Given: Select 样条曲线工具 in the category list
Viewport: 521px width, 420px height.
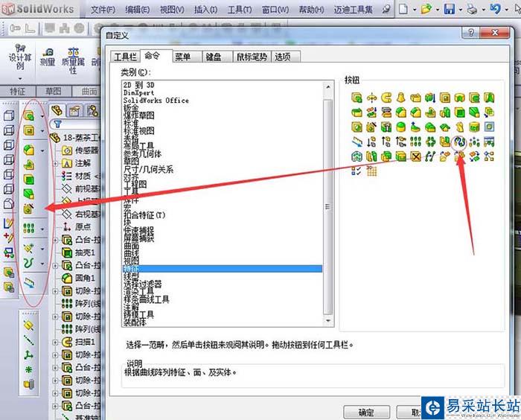Looking at the screenshot, I should click(147, 299).
